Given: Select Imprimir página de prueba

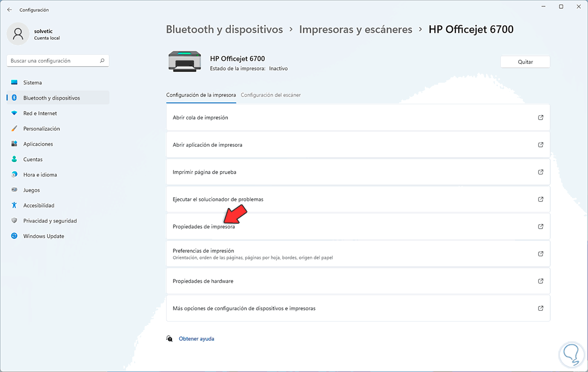Looking at the screenshot, I should coord(358,172).
